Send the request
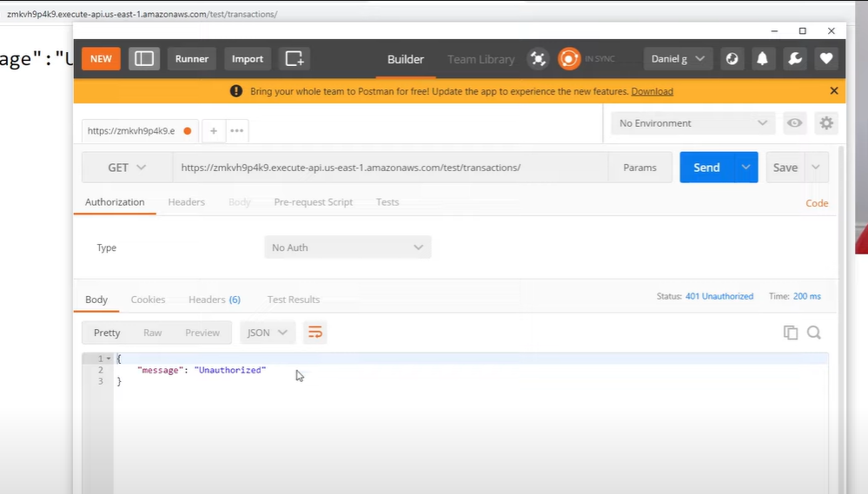The width and height of the screenshot is (868, 494). pyautogui.click(x=707, y=167)
